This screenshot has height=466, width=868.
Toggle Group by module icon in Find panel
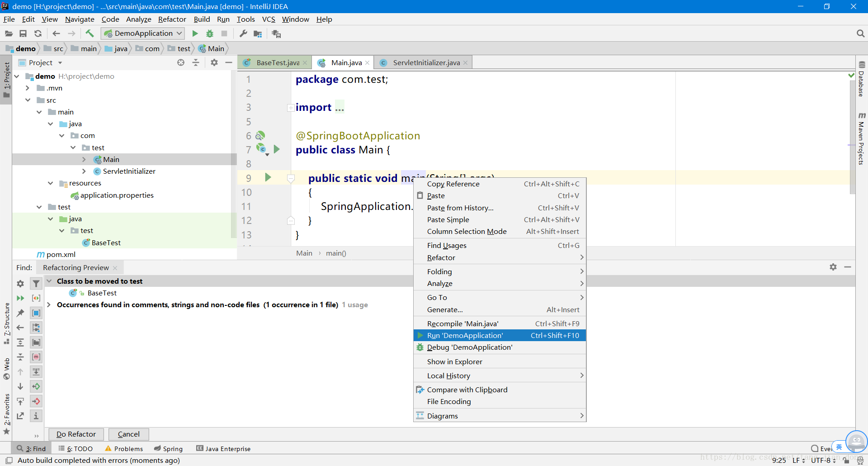coord(36,313)
